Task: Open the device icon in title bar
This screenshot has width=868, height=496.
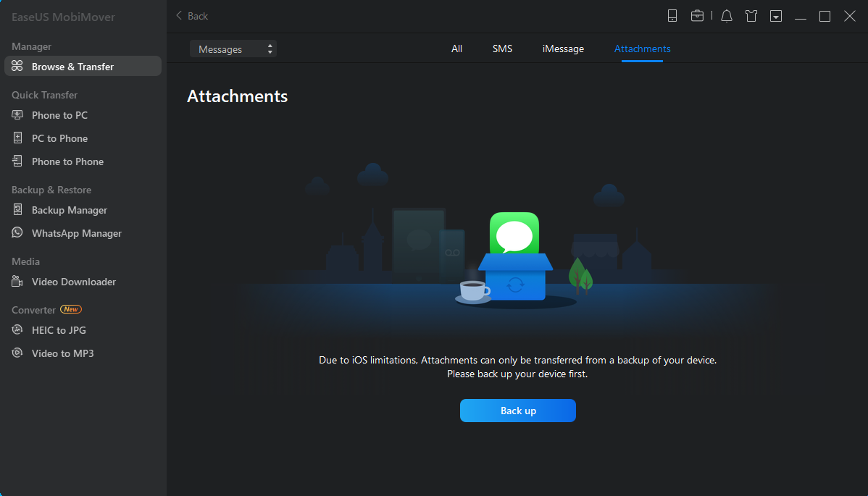Action: (672, 16)
